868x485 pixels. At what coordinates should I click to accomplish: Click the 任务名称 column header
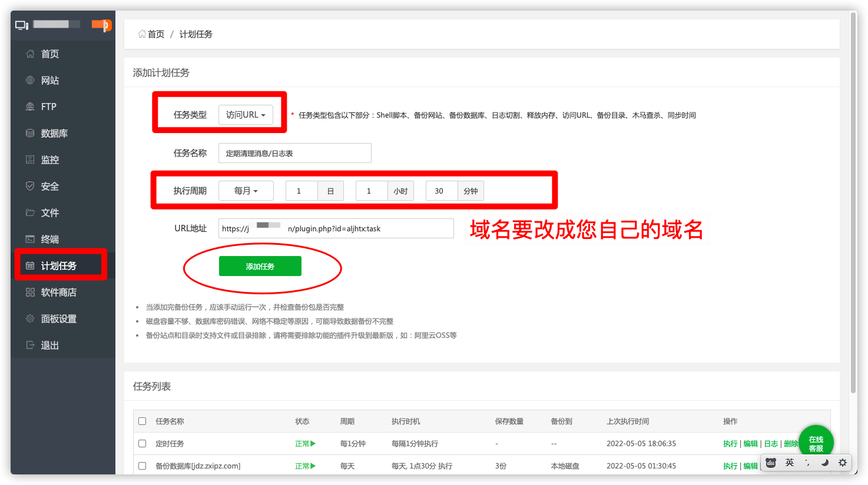pos(170,421)
